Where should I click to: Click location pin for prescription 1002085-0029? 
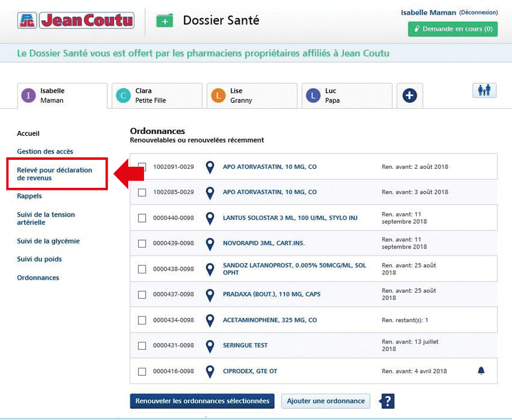pyautogui.click(x=210, y=193)
